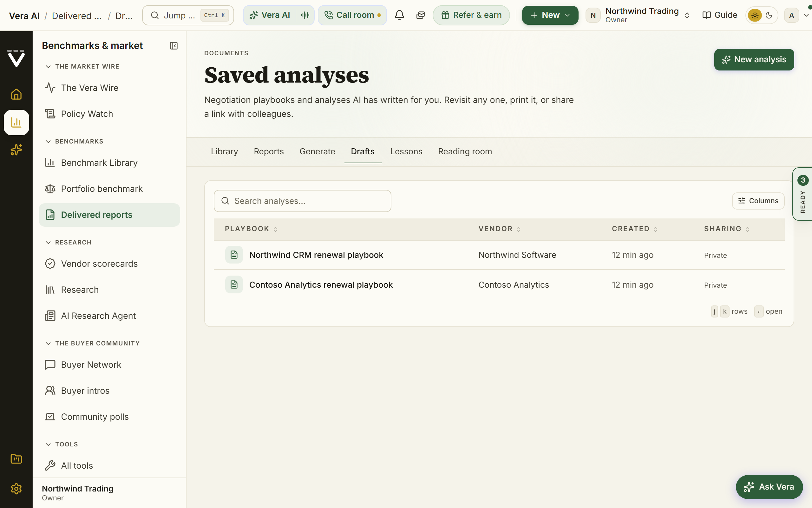The height and width of the screenshot is (508, 812).
Task: Open The Vera Wire
Action: pyautogui.click(x=109, y=88)
